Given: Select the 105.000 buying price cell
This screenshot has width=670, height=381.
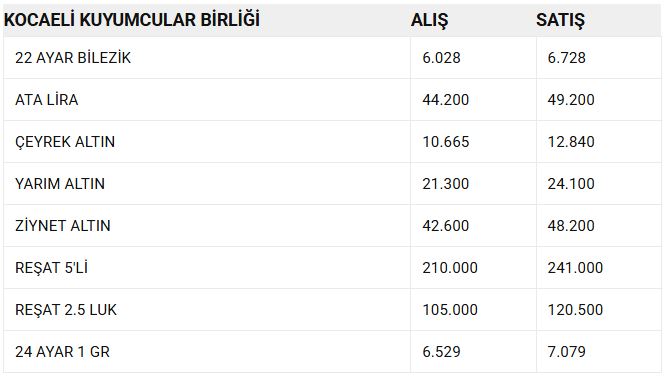Looking at the screenshot, I should (450, 310).
